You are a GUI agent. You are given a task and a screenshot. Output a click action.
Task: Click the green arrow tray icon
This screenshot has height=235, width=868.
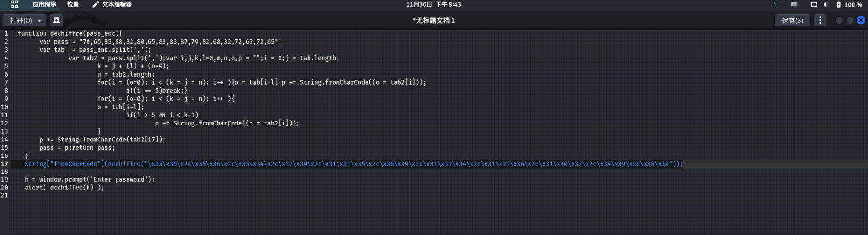(x=775, y=4)
